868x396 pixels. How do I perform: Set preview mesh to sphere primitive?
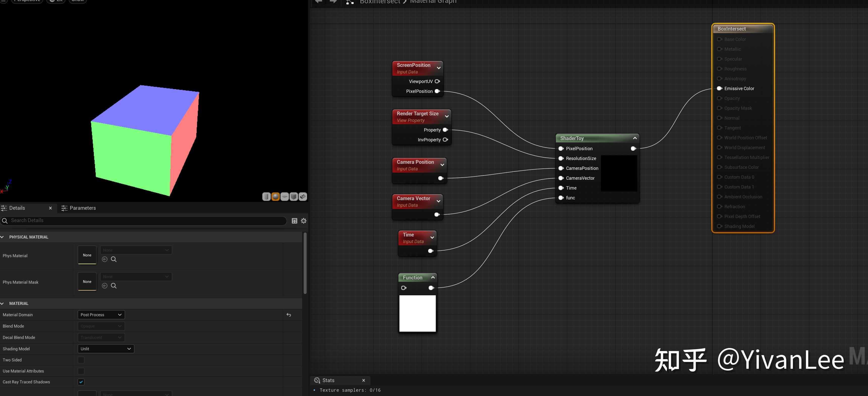(x=275, y=197)
